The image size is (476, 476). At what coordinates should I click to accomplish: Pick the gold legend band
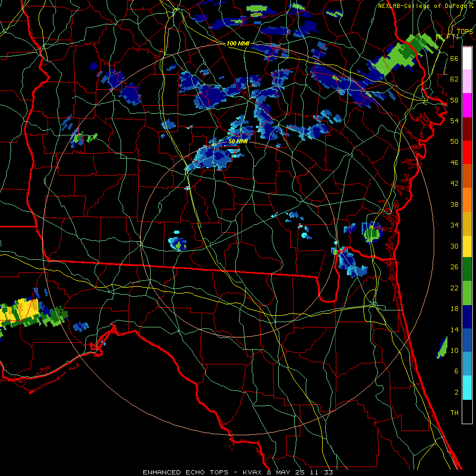[467, 224]
